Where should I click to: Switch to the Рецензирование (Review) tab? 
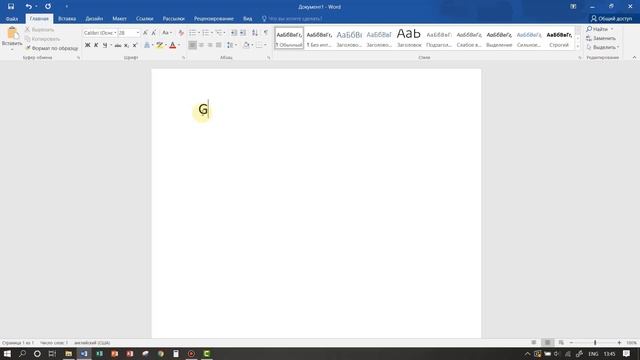point(214,19)
